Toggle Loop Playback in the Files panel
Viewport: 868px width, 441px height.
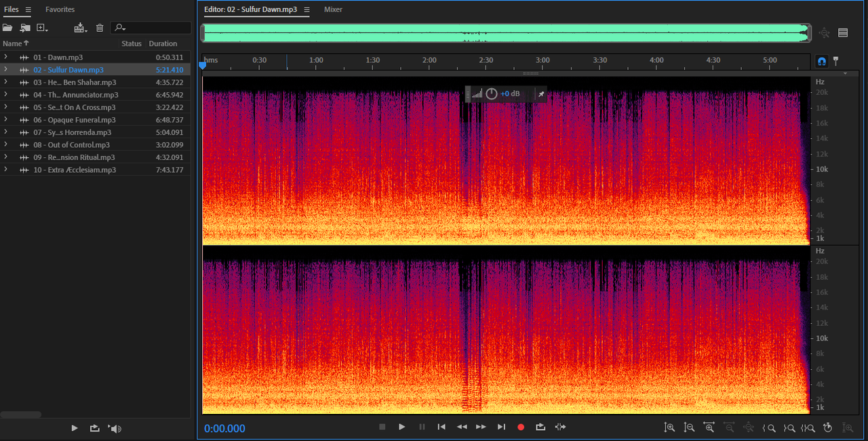(x=94, y=428)
